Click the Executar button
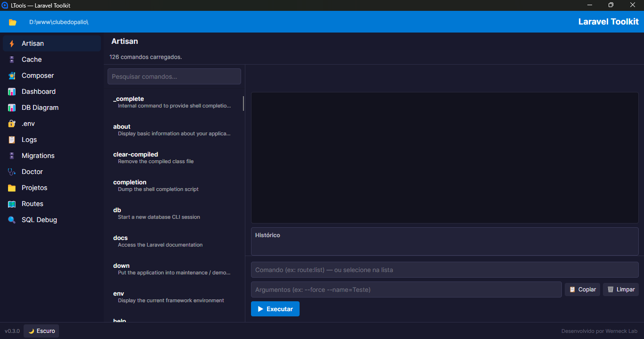 point(275,309)
